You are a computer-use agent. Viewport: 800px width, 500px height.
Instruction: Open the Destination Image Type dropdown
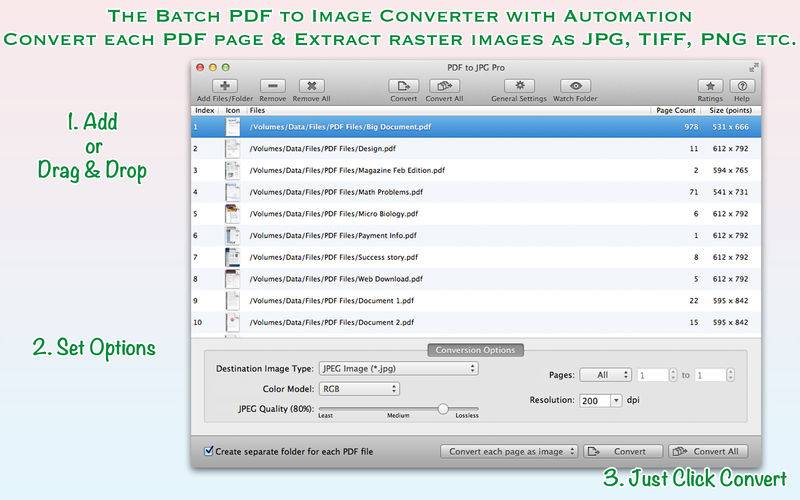point(398,368)
